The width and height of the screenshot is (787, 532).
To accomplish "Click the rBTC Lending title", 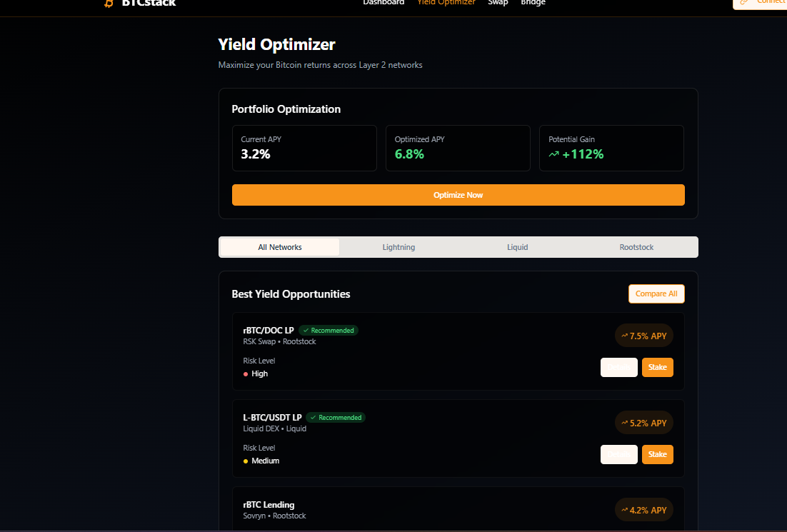I will pos(269,505).
